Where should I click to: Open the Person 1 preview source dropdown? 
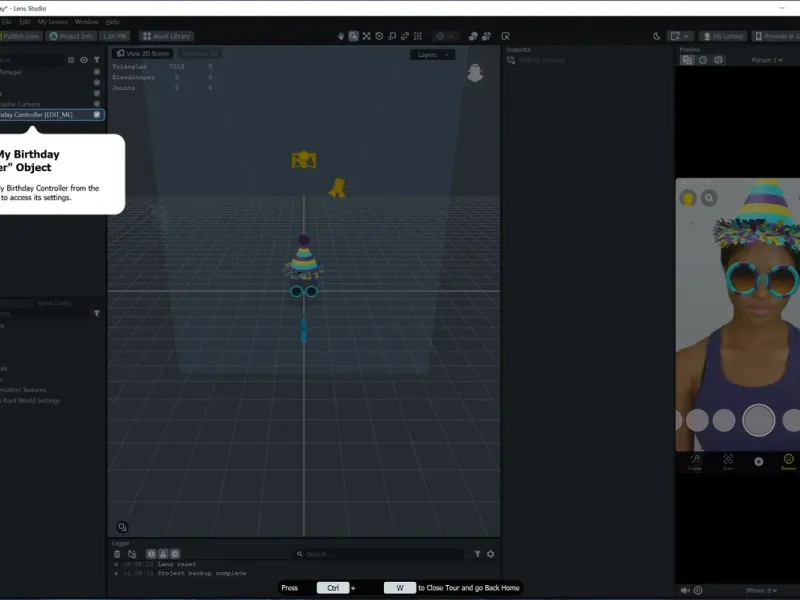click(x=767, y=60)
